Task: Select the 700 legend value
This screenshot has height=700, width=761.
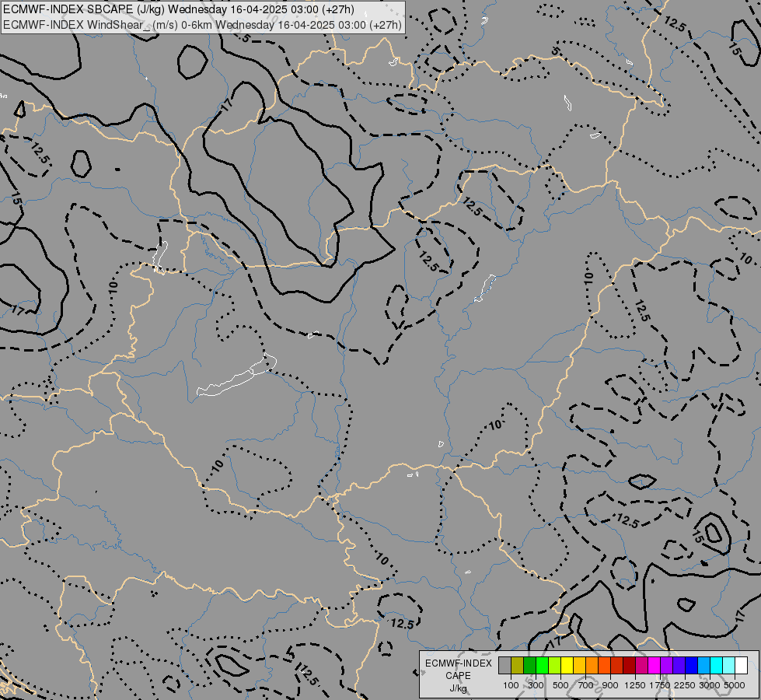Action: click(x=586, y=685)
